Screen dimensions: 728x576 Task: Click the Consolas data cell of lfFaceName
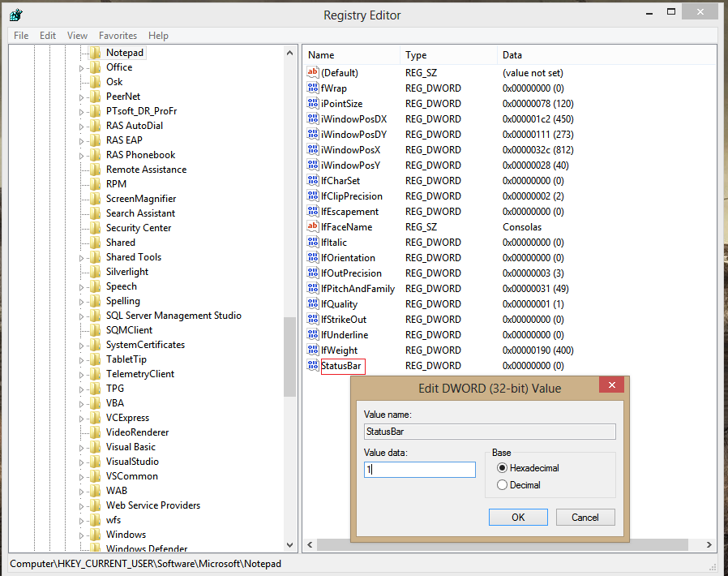tap(522, 227)
